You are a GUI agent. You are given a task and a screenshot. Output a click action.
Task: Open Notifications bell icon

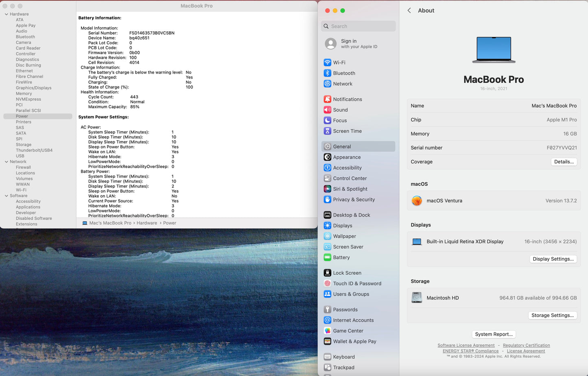click(328, 99)
